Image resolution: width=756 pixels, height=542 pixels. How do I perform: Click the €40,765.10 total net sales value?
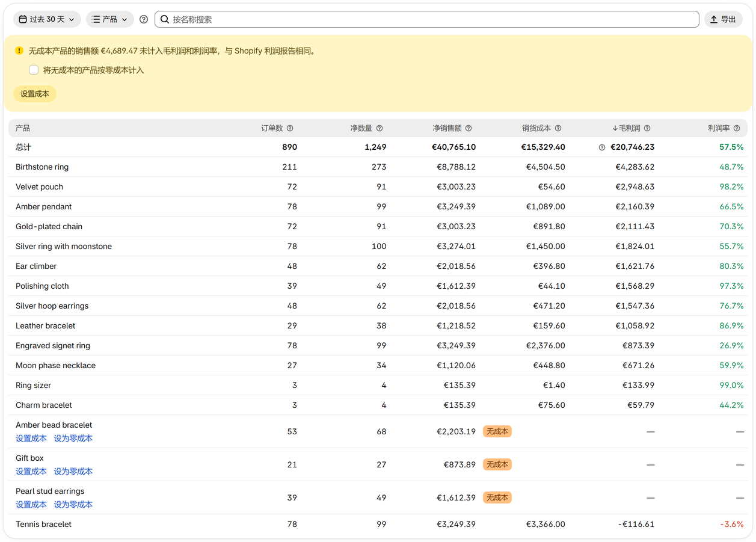pyautogui.click(x=454, y=147)
